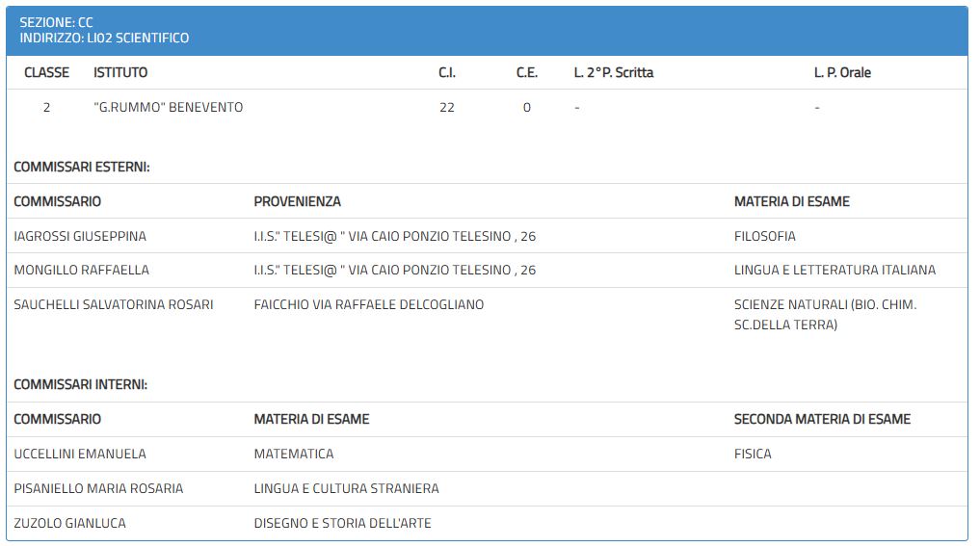The width and height of the screenshot is (980, 546).
Task: Select commissioner UCCELLINI EMANUELA
Action: click(x=80, y=455)
